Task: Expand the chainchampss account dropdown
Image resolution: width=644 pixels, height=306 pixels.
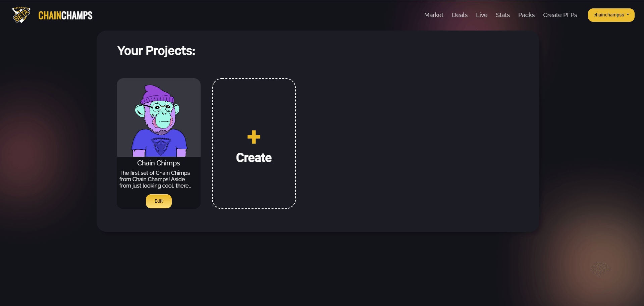Action: tap(611, 15)
